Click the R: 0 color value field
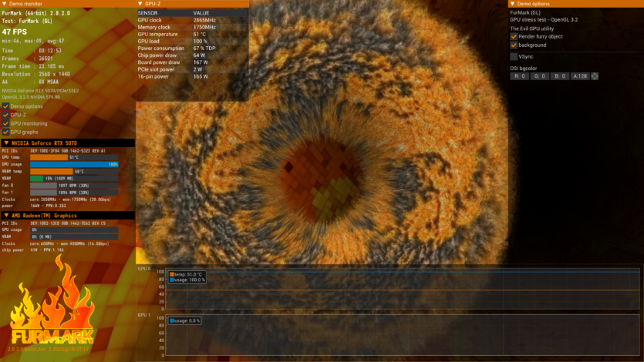The height and width of the screenshot is (362, 644). 519,76
